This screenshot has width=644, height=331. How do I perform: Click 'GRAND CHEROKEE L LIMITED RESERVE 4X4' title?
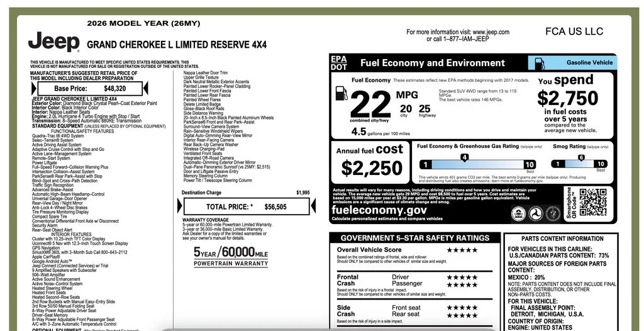(177, 45)
